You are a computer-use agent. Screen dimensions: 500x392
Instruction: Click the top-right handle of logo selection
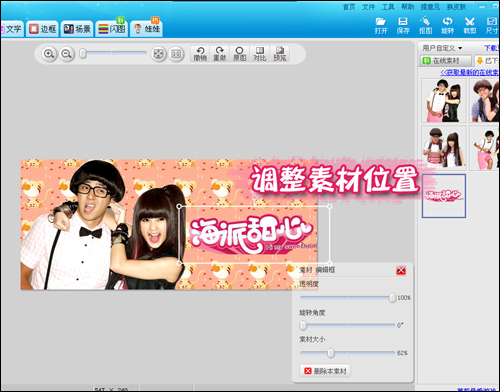330,207
